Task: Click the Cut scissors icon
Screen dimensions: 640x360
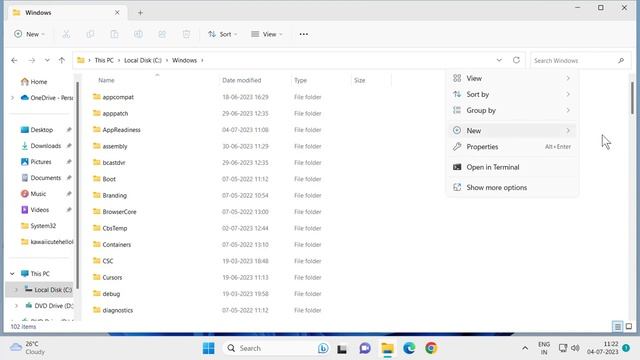Action: click(x=66, y=34)
